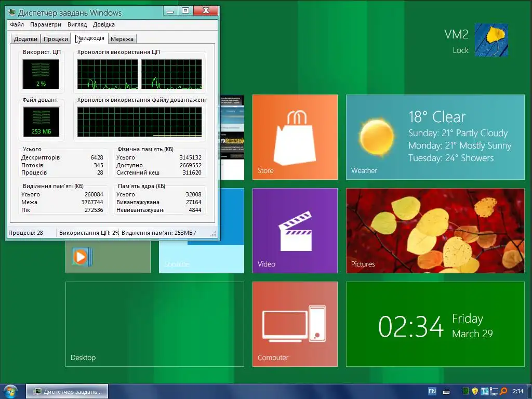Click the Системний кеш value 311620
This screenshot has height=399, width=532.
pos(192,172)
